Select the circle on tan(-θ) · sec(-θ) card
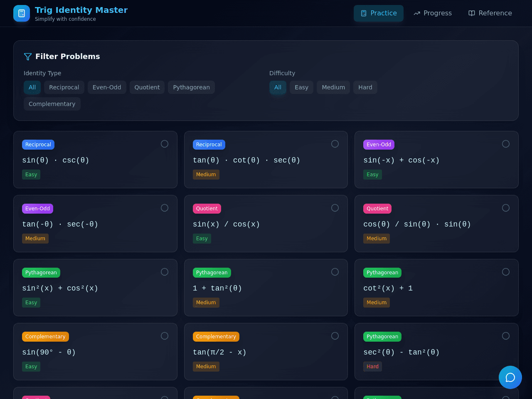The height and width of the screenshot is (399, 532). point(165,208)
